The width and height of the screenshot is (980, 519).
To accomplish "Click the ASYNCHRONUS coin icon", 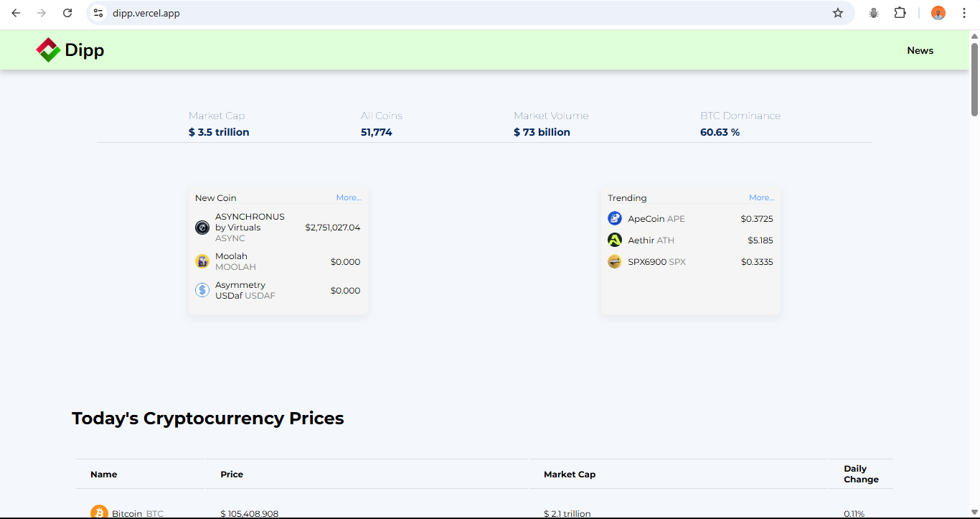I will pyautogui.click(x=202, y=228).
